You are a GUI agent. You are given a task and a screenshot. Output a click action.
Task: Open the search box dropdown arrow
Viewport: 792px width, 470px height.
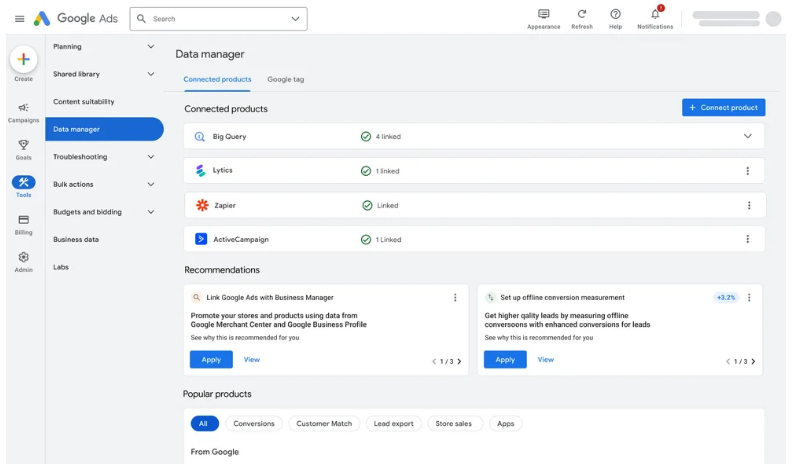[x=295, y=19]
